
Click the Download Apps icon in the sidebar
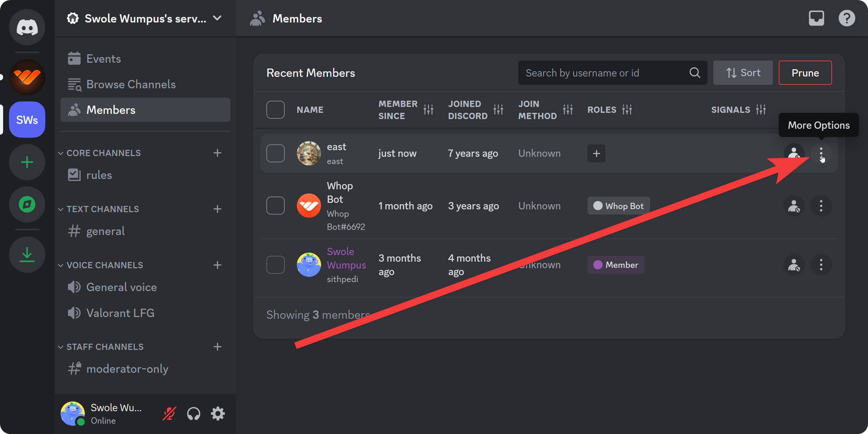tap(27, 254)
